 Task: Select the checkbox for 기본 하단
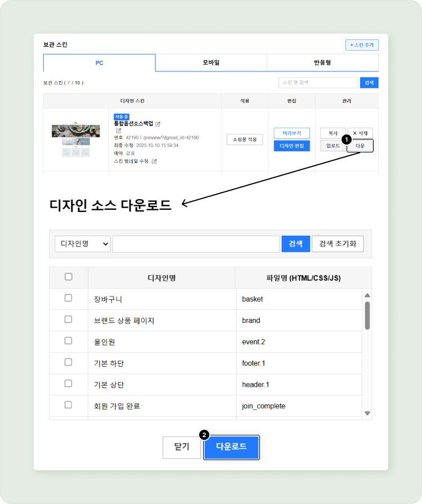pos(69,362)
